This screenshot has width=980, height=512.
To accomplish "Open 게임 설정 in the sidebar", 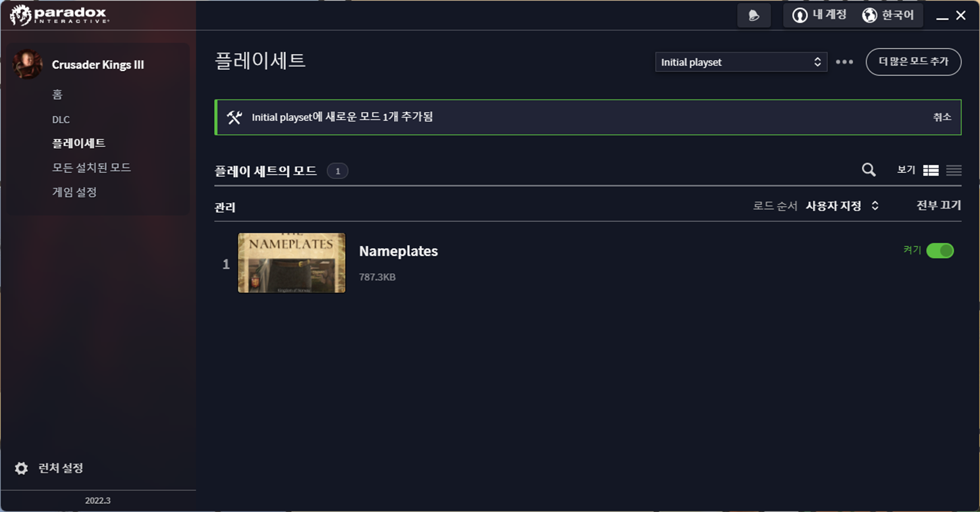I will point(74,192).
